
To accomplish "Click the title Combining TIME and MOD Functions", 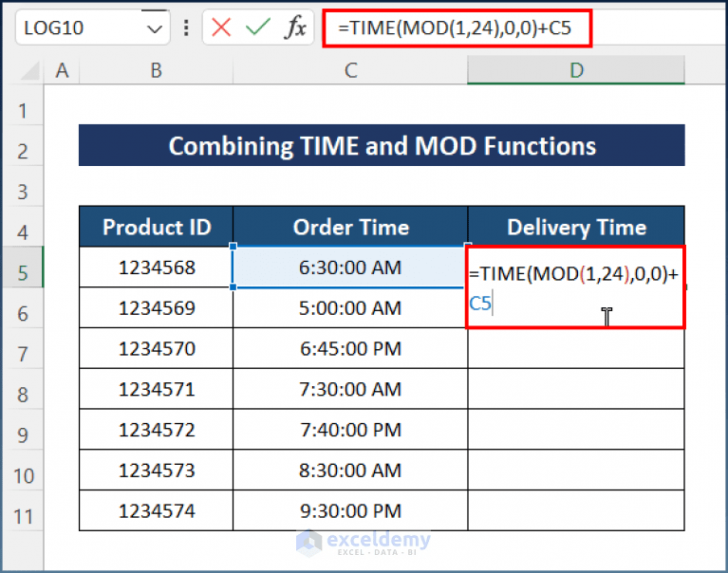I will pos(382,145).
